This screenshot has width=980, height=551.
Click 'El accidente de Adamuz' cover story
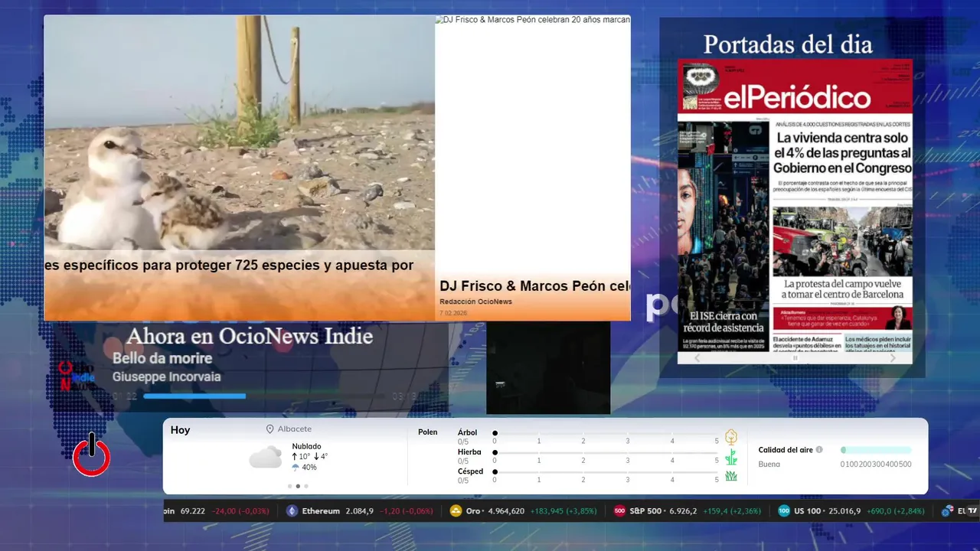coord(807,343)
